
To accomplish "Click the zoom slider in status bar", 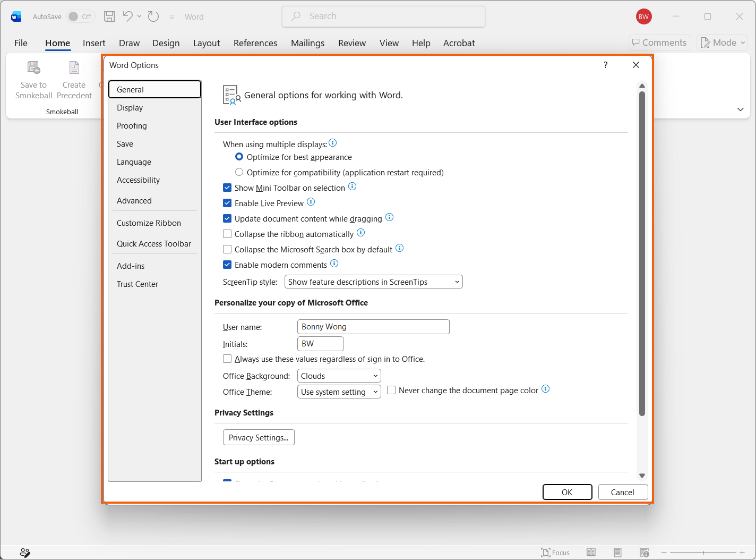I will pyautogui.click(x=703, y=553).
